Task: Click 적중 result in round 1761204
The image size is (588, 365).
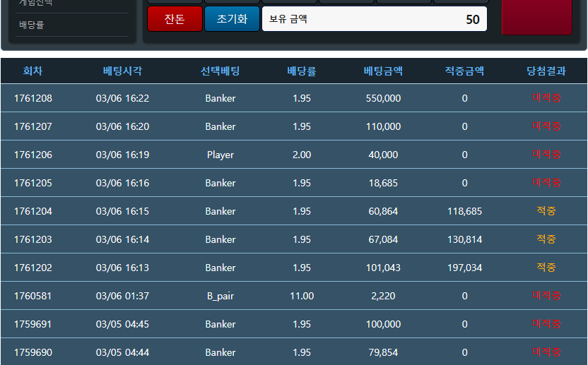Action: (x=546, y=211)
